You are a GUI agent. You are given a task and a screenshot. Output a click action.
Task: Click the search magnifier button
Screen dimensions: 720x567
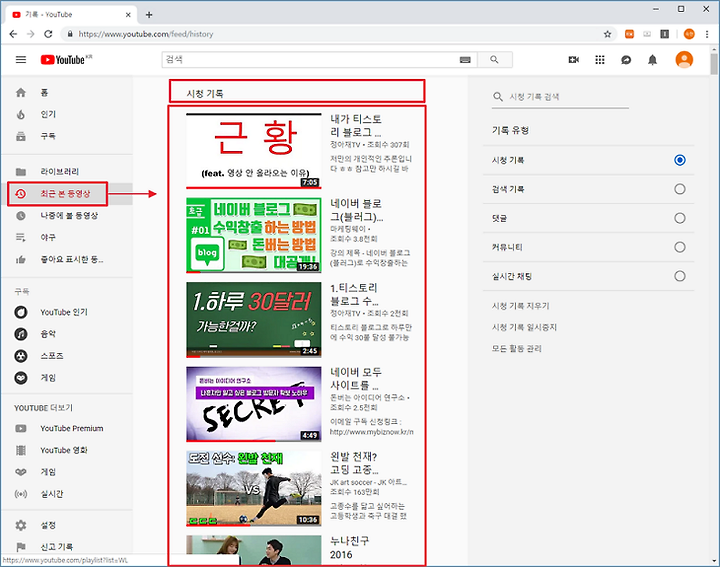[495, 60]
